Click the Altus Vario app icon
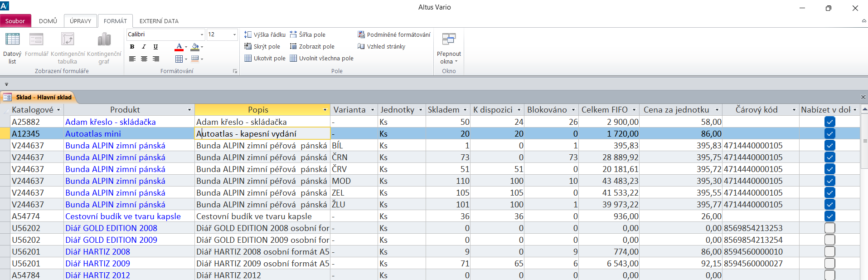This screenshot has height=280, width=868. click(x=5, y=5)
